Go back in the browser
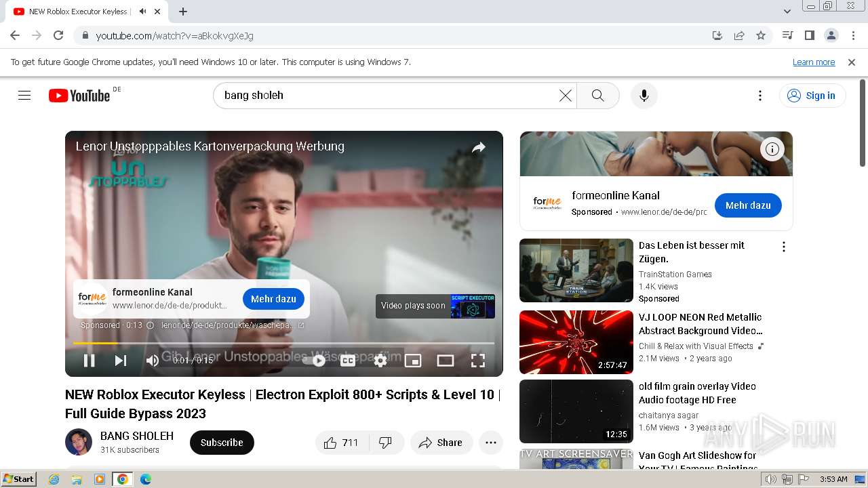The image size is (868, 488). pyautogui.click(x=15, y=35)
